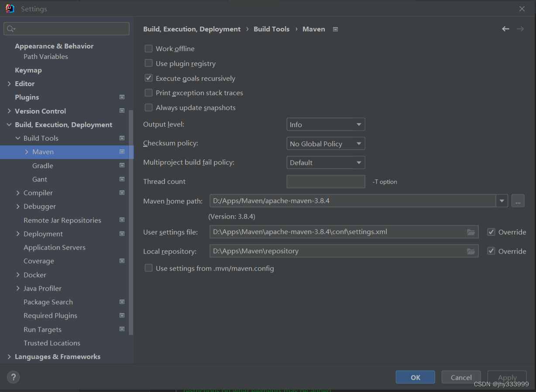Open the Keymap settings page

click(28, 70)
